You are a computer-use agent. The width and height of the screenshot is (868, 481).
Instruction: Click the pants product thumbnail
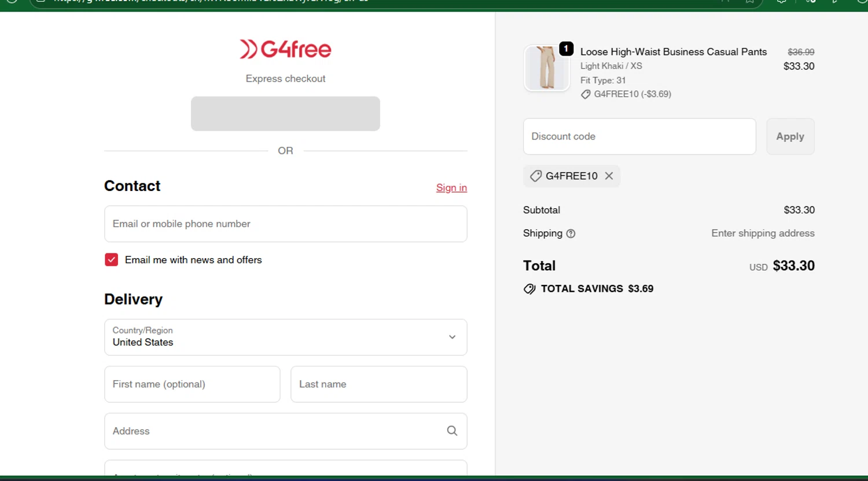[x=547, y=68]
